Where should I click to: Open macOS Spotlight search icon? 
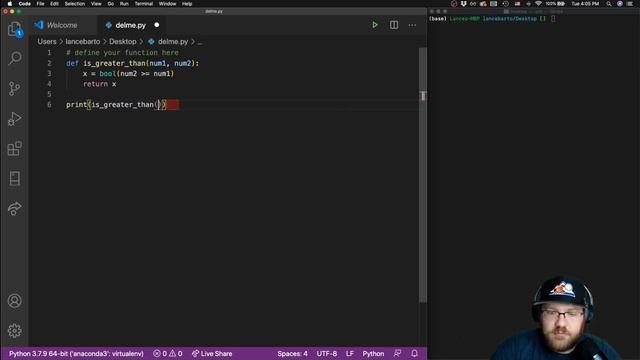tap(609, 4)
